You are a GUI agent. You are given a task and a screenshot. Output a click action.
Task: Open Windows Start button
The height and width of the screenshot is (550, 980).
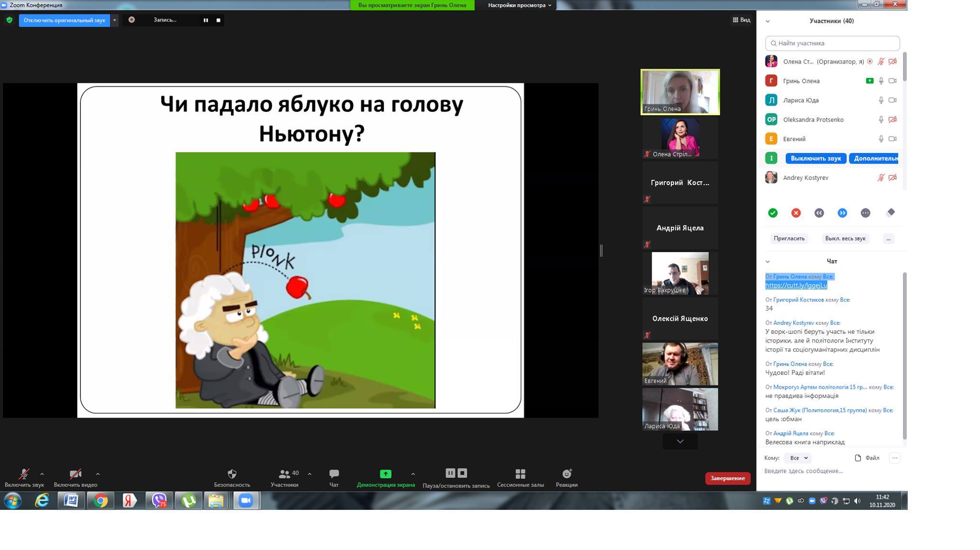pyautogui.click(x=13, y=501)
